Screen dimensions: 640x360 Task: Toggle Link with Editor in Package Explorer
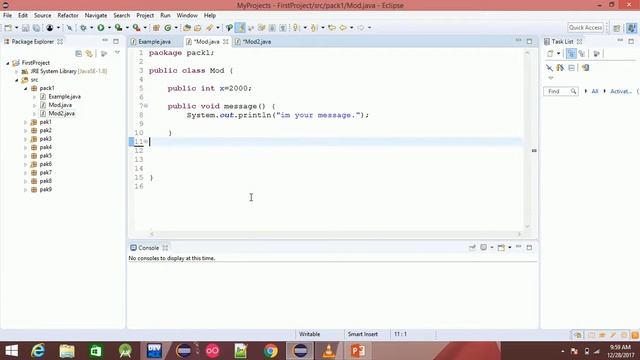tap(89, 53)
